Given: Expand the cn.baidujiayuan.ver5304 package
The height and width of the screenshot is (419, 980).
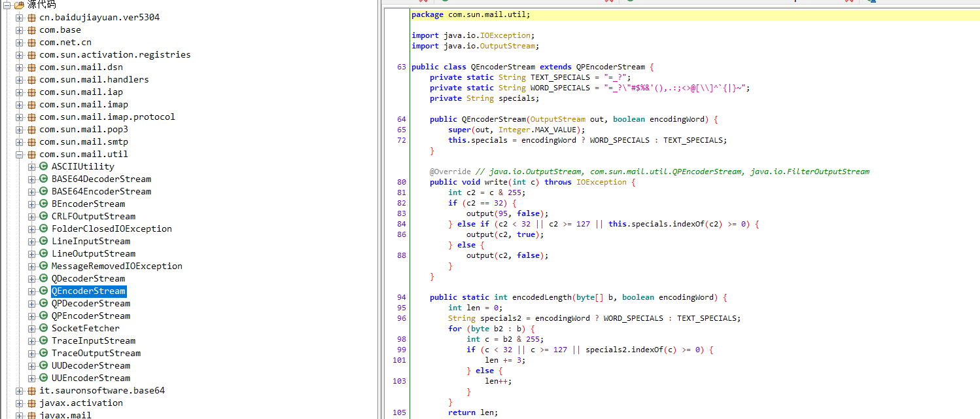Looking at the screenshot, I should (x=20, y=18).
